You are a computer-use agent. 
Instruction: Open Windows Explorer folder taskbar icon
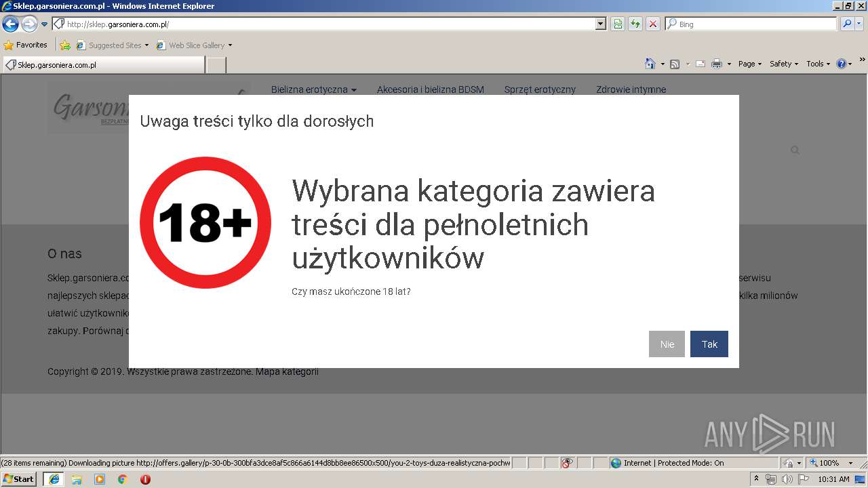coord(77,479)
